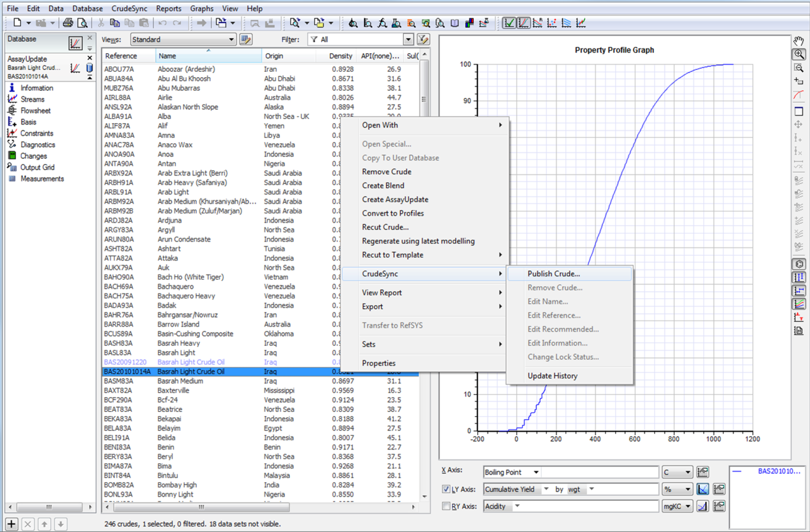Click the Edit Views icon beside Views dropdown
The height and width of the screenshot is (532, 810).
click(246, 40)
